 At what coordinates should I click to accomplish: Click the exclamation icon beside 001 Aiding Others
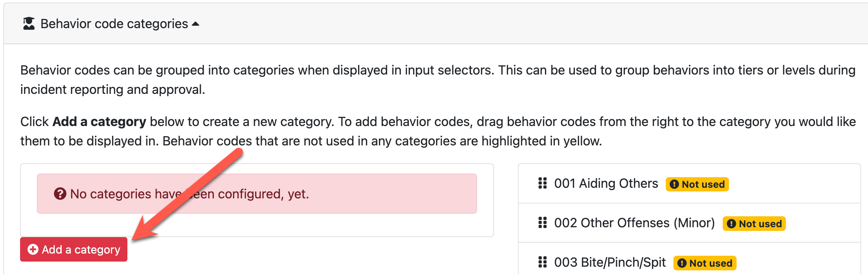coord(674,184)
